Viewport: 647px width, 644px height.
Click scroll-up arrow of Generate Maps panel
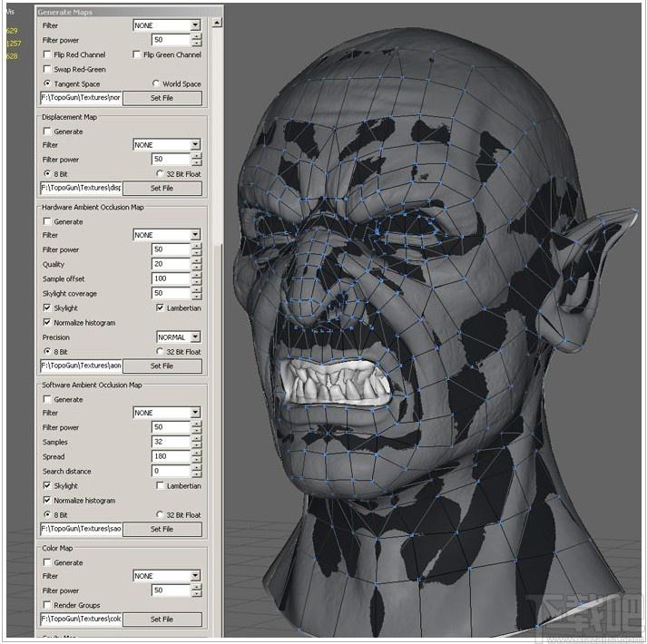coord(217,23)
